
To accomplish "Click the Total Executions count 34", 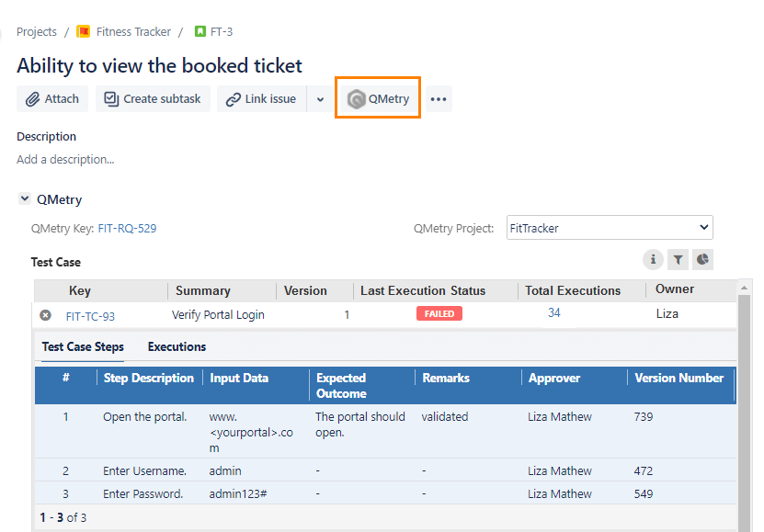I will click(x=554, y=313).
